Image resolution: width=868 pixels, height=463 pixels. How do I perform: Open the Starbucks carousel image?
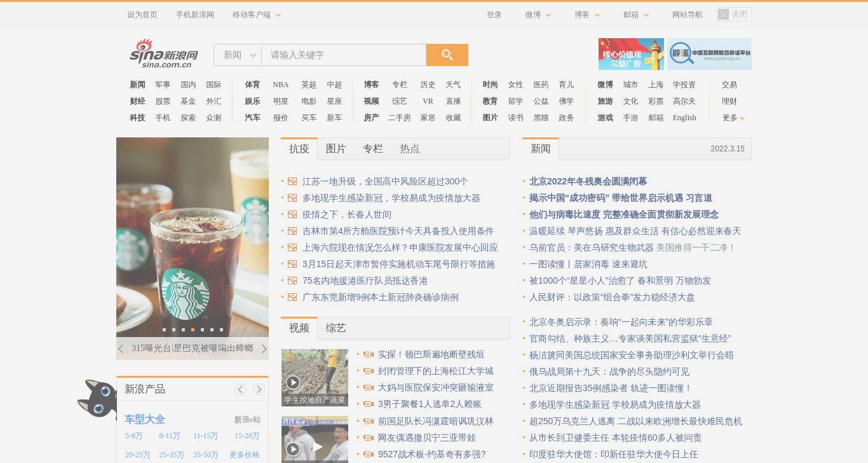(193, 237)
